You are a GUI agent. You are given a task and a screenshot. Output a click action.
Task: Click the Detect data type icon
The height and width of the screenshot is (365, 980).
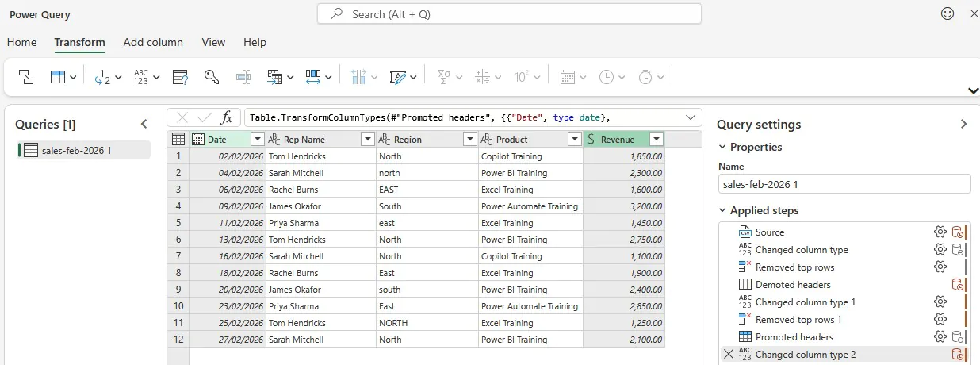pyautogui.click(x=180, y=77)
